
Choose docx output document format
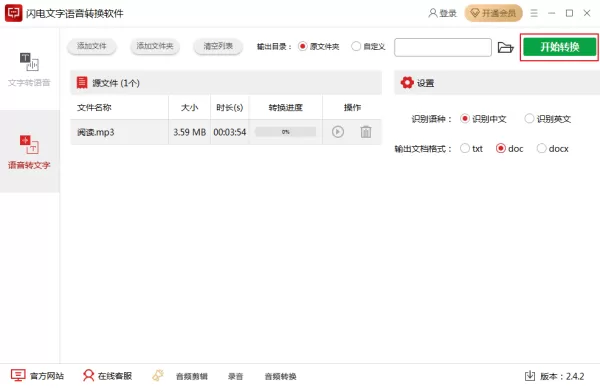pyautogui.click(x=553, y=148)
